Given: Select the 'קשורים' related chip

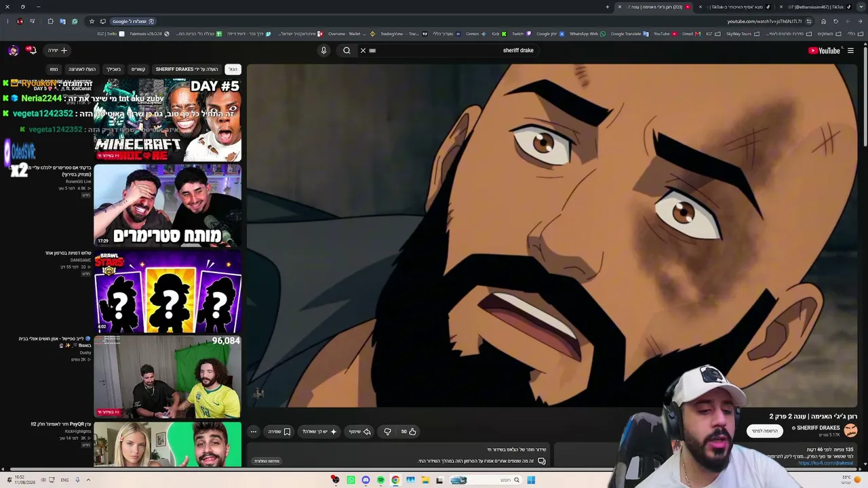Looking at the screenshot, I should click(138, 69).
